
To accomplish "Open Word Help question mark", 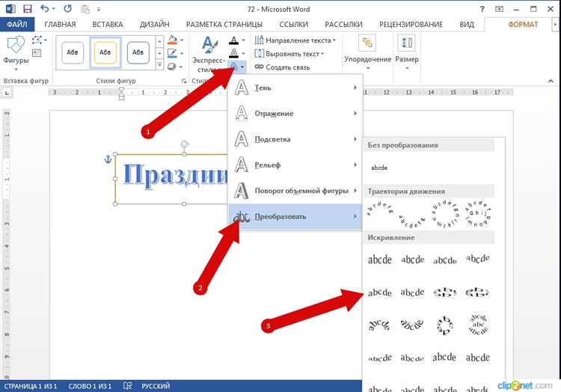I will tap(482, 9).
